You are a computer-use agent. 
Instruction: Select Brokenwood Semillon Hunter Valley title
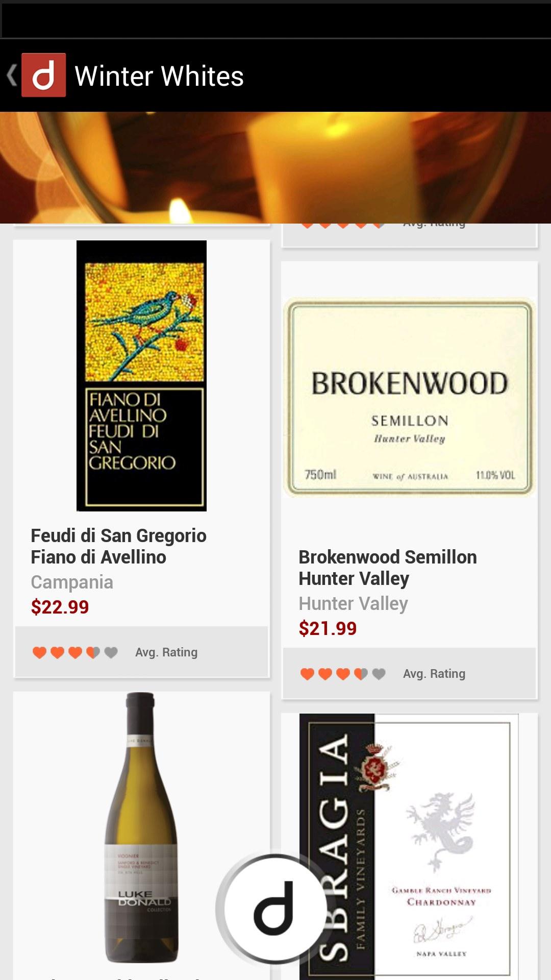(388, 568)
